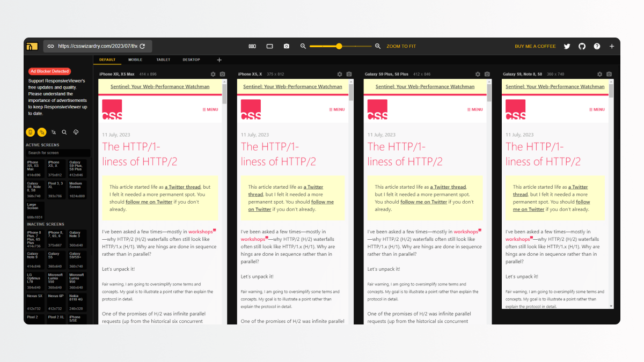The image size is (644, 362).
Task: Open the MENU dropdown on iPhone X viewport
Action: tap(337, 109)
